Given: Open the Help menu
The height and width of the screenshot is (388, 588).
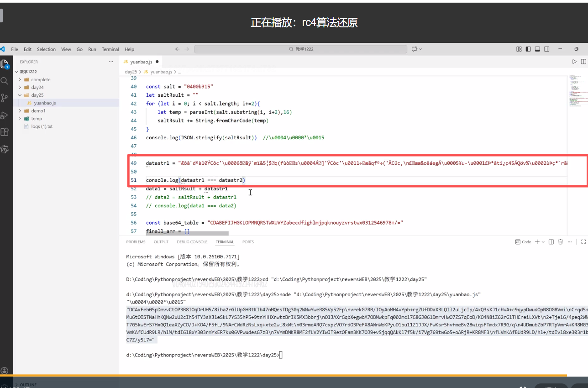Looking at the screenshot, I should (x=130, y=49).
